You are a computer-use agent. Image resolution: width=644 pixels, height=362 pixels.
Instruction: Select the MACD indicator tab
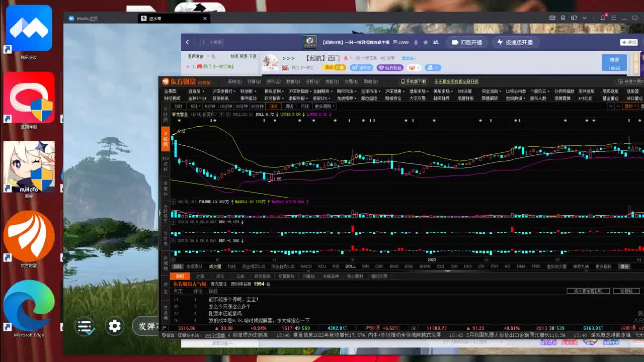pyautogui.click(x=306, y=266)
